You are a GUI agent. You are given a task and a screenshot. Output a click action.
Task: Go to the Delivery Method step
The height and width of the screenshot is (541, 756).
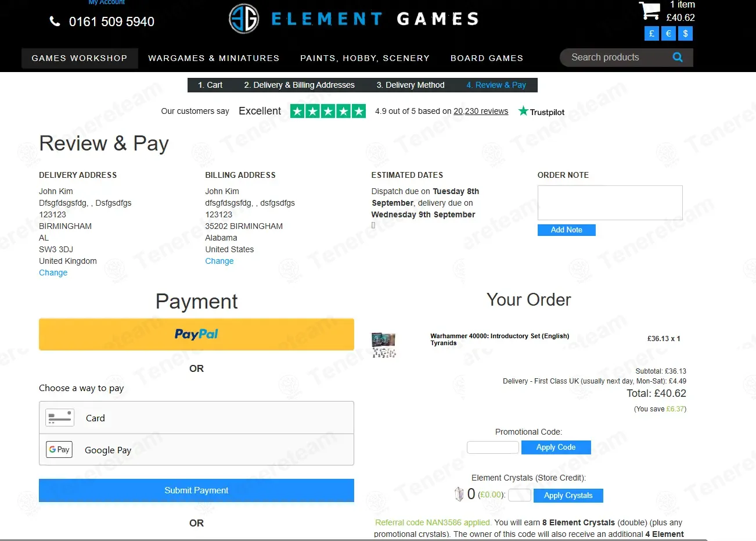coord(411,85)
